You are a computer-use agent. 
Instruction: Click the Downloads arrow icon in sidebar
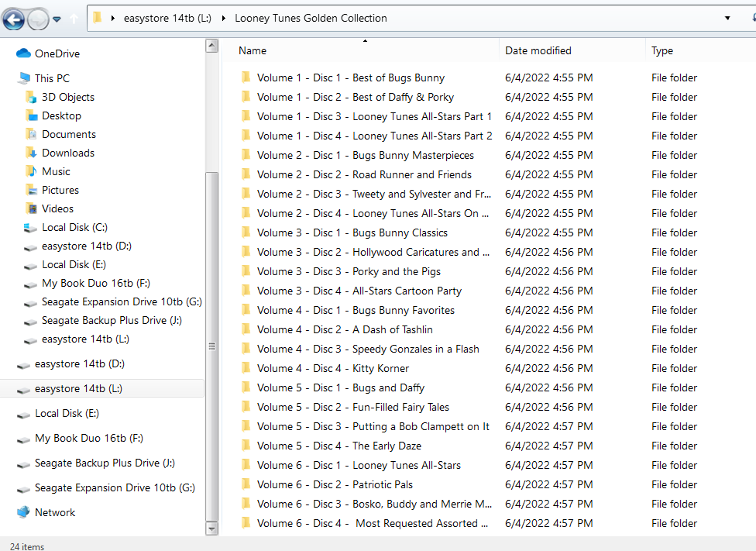pyautogui.click(x=31, y=153)
